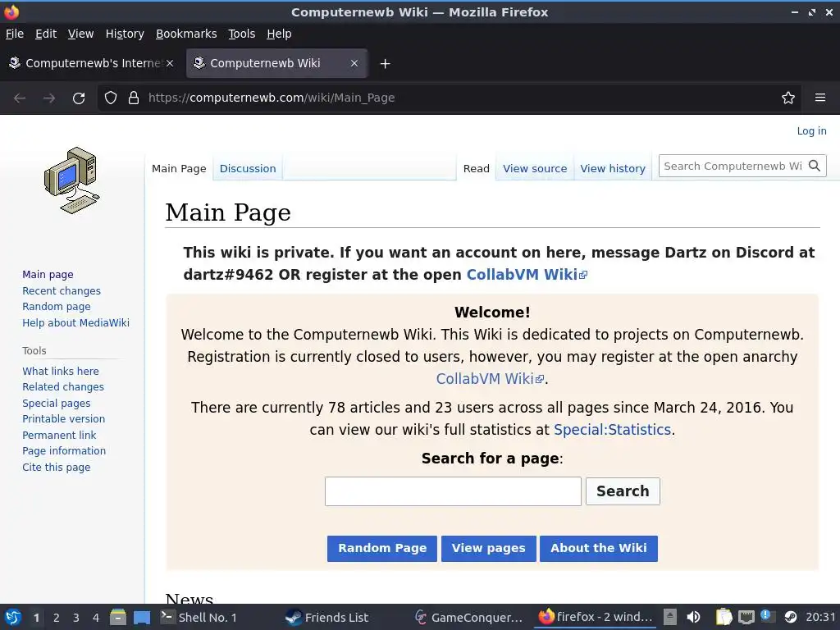Open the View source tab
Image resolution: width=840 pixels, height=630 pixels.
tap(535, 168)
